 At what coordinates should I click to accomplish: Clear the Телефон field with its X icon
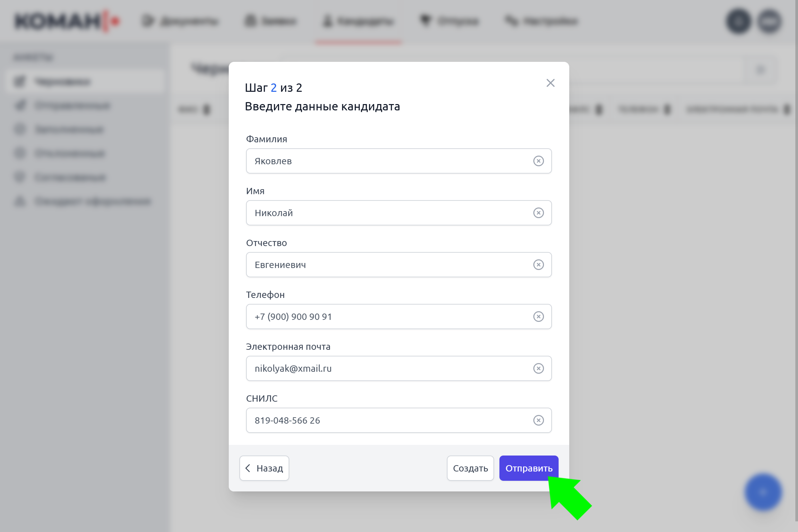[538, 317]
